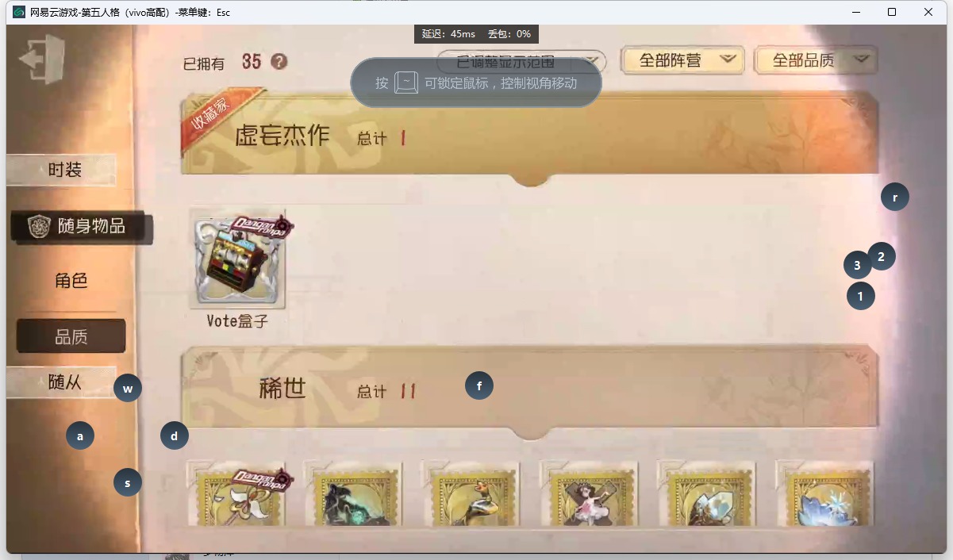Collapse the 稀世 section header
This screenshot has height=560, width=953.
coord(530,390)
